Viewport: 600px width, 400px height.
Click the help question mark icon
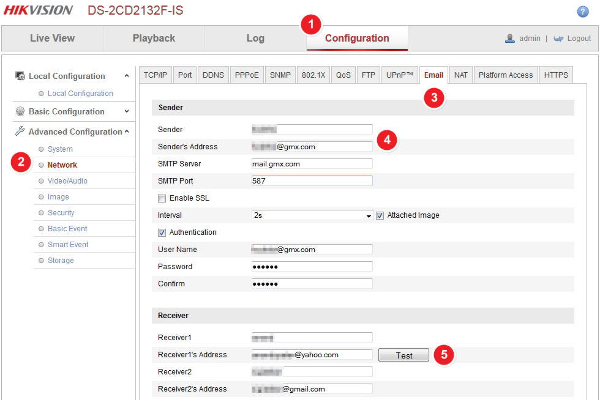click(583, 11)
